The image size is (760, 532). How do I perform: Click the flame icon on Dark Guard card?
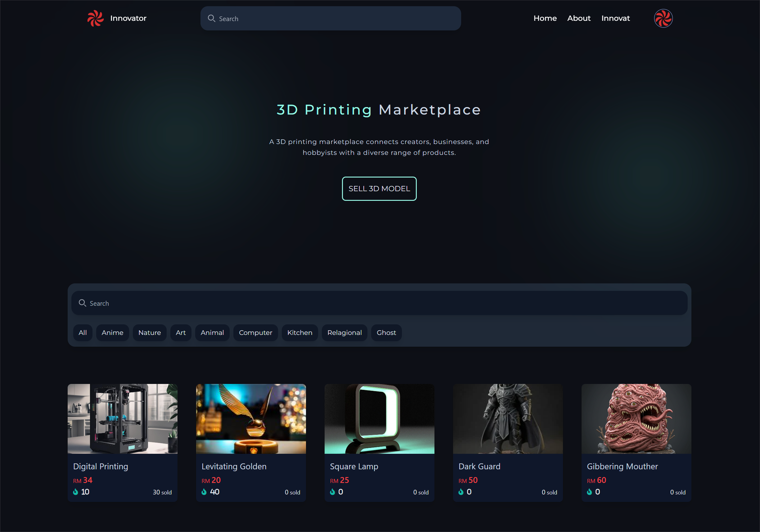point(461,492)
